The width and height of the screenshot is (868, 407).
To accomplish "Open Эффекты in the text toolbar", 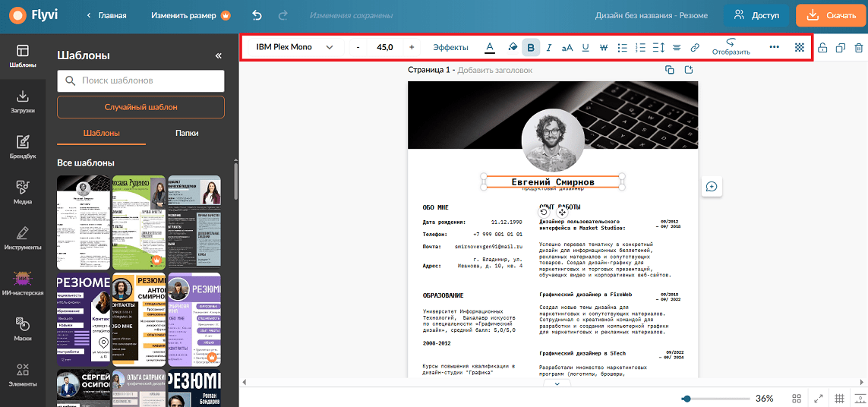I will (450, 48).
